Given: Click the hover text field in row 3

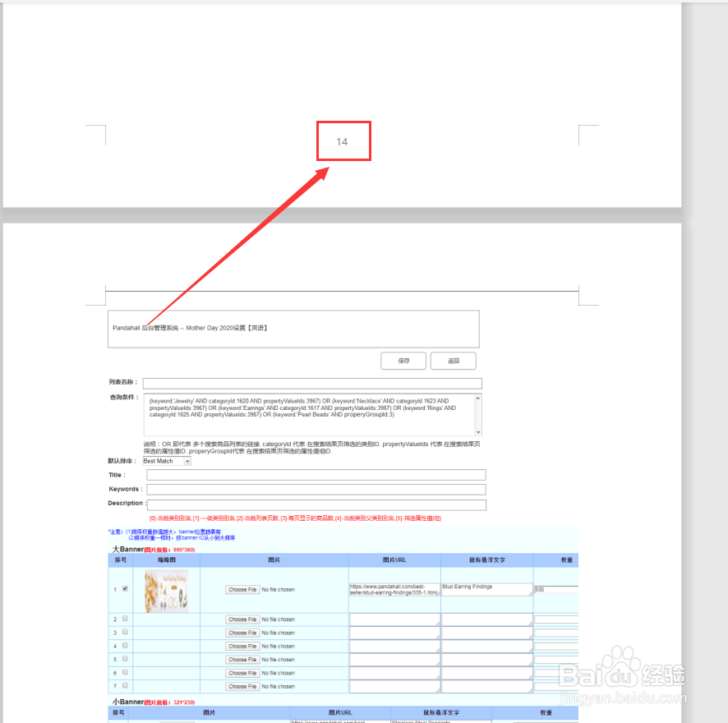Looking at the screenshot, I should (x=487, y=633).
